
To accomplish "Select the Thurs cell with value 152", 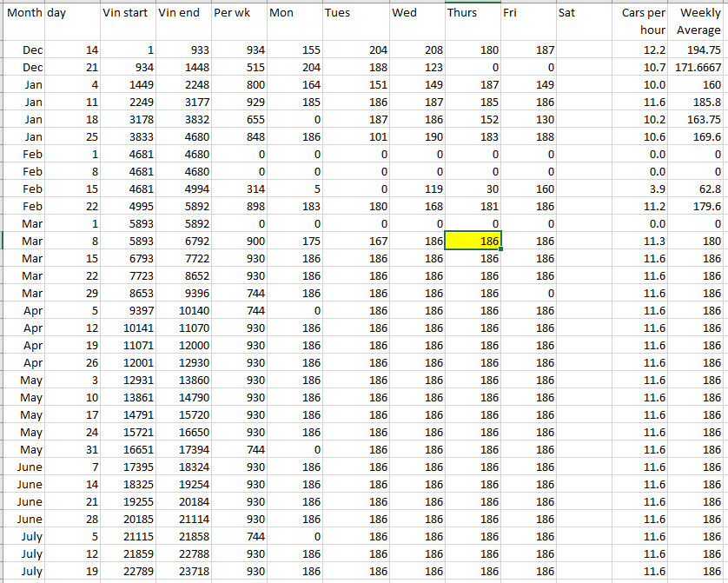I will coord(473,119).
